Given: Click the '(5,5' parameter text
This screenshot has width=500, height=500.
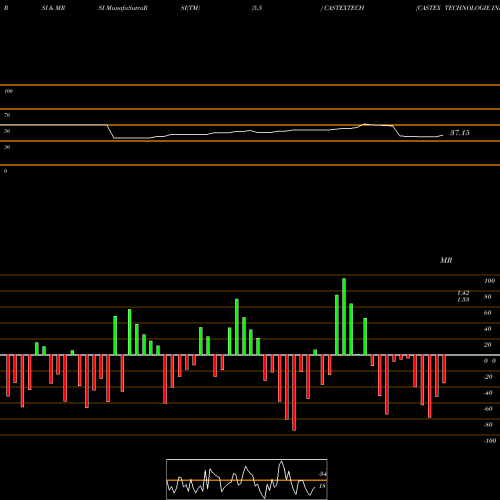Looking at the screenshot, I should click(257, 8).
